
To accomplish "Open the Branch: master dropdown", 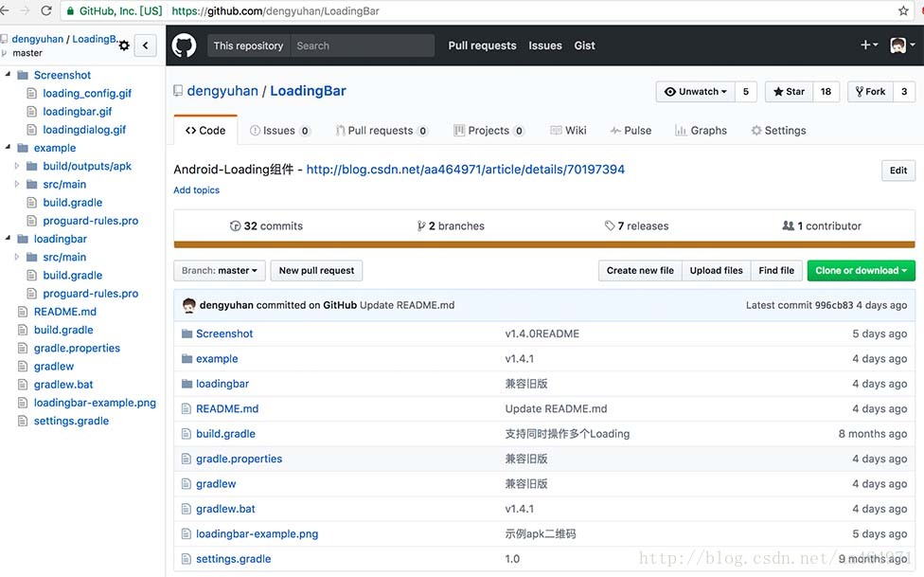I will 220,271.
